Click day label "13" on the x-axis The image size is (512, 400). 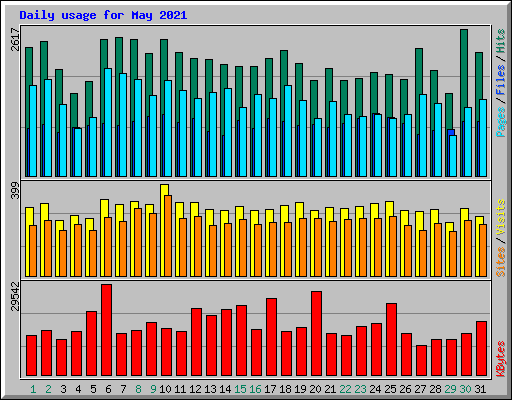210,389
